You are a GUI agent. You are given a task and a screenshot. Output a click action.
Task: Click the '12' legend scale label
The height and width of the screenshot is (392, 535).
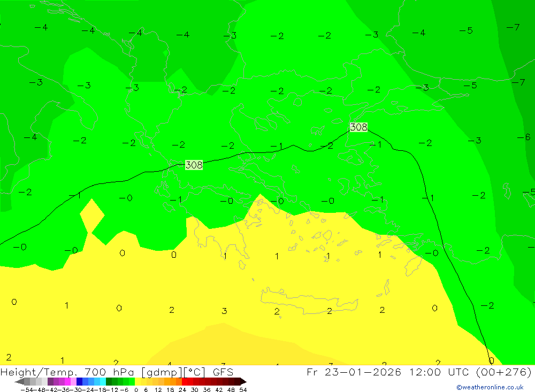click(158, 390)
